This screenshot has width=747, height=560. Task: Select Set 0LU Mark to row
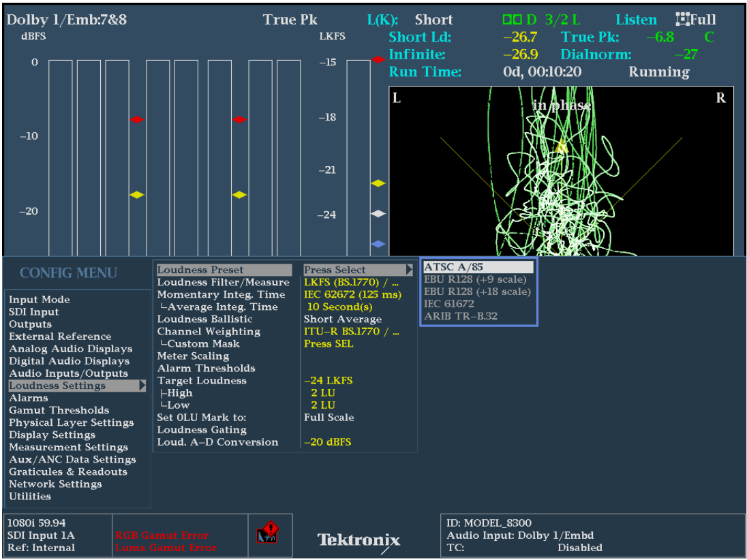click(x=202, y=417)
